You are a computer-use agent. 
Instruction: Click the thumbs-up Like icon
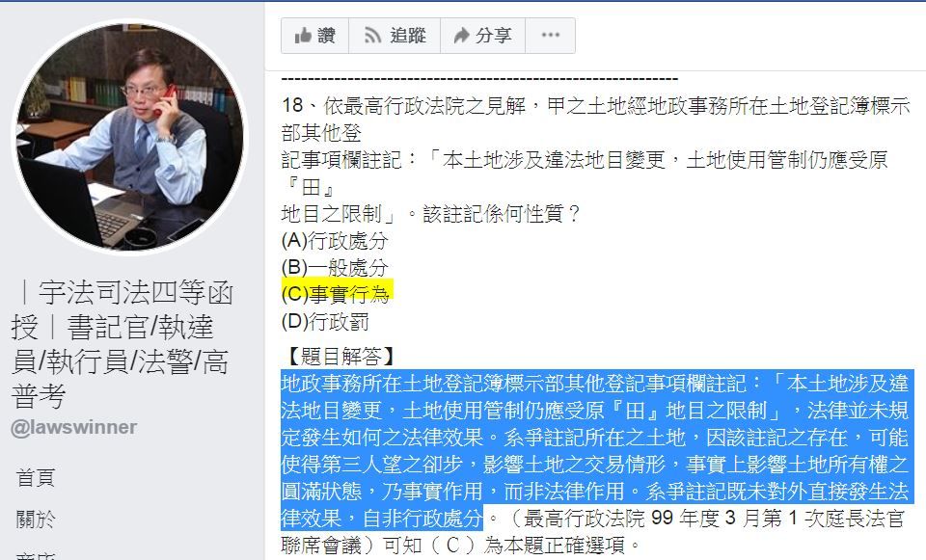tap(303, 36)
